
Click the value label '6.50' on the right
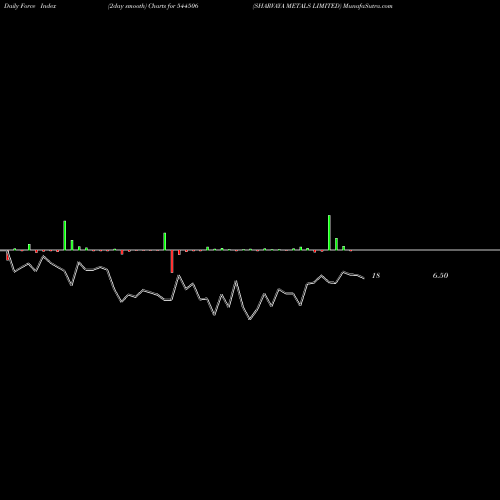(x=440, y=275)
